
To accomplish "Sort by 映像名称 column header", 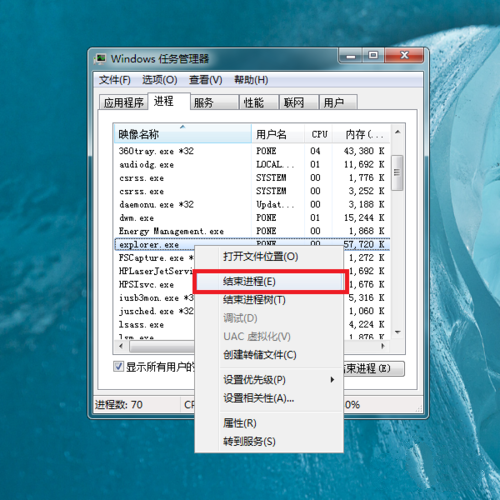I will pyautogui.click(x=183, y=134).
